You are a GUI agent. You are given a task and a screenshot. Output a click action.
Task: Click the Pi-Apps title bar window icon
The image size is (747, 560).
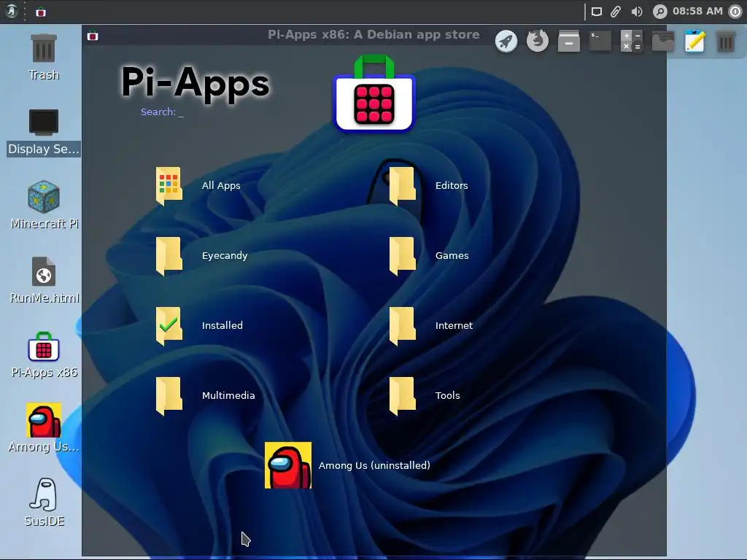(x=93, y=35)
